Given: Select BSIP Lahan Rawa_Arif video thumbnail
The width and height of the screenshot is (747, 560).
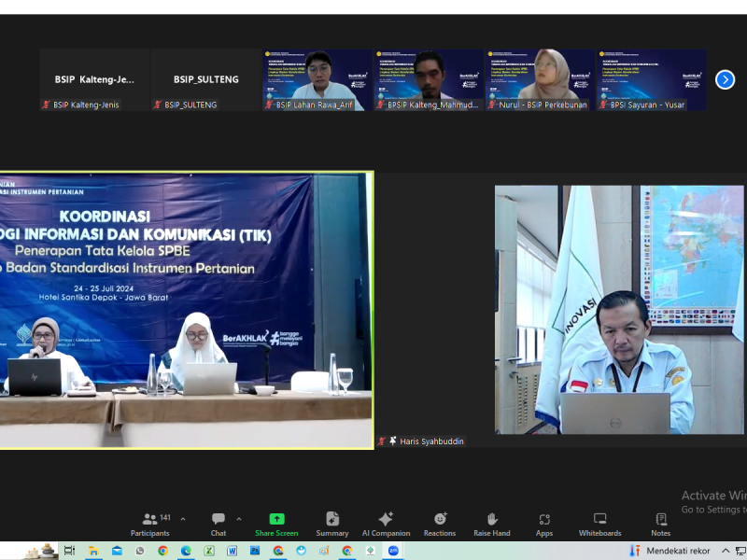Looking at the screenshot, I should point(317,80).
